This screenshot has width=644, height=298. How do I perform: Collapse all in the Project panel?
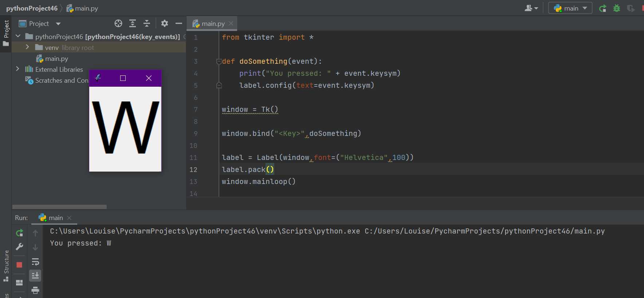tap(147, 24)
